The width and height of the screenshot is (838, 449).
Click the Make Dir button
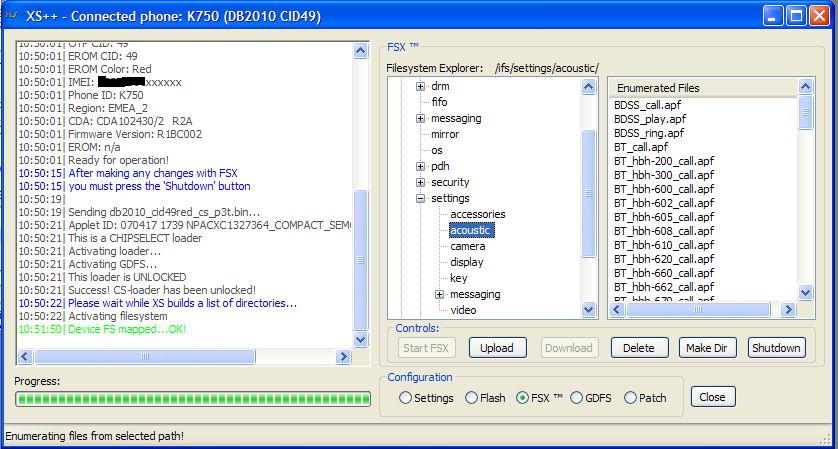(x=707, y=348)
